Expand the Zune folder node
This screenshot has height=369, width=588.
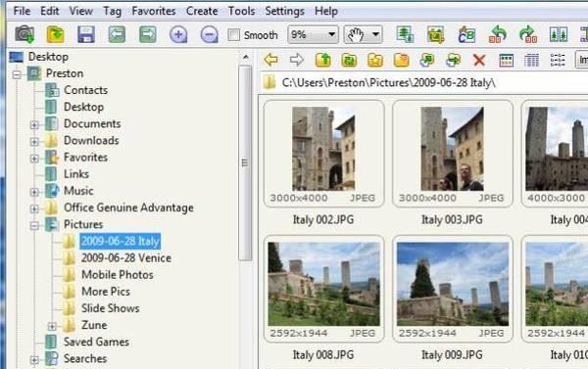point(52,326)
